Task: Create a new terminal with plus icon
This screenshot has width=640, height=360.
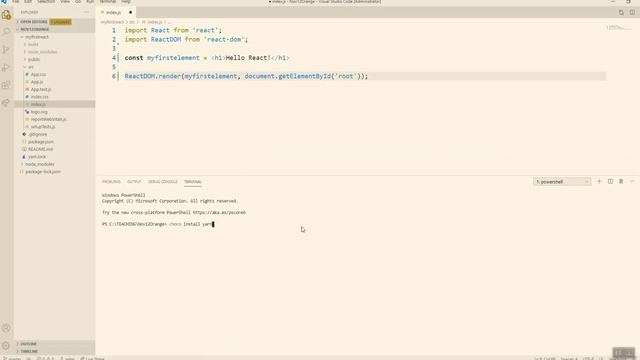Action: click(599, 181)
